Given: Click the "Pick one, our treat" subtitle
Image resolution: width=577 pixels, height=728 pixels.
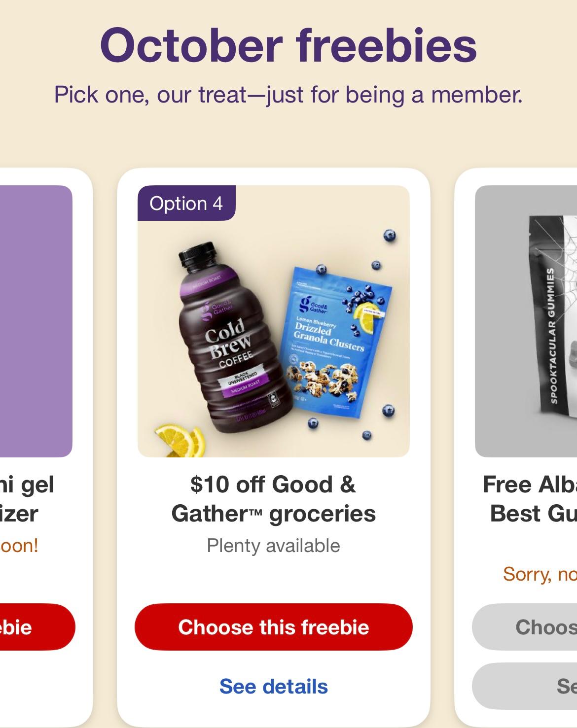Looking at the screenshot, I should coord(288,94).
